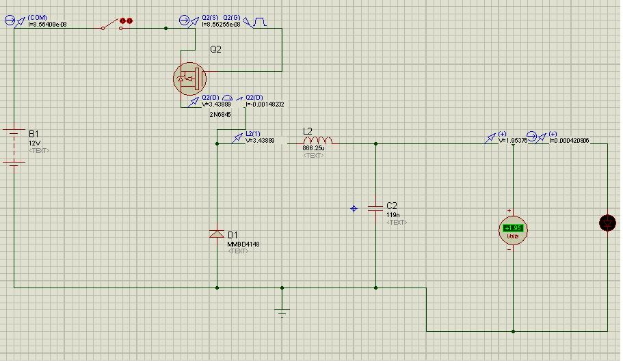Click the Q2(D) voltage probe arrow
This screenshot has height=364, width=623.
click(x=194, y=102)
